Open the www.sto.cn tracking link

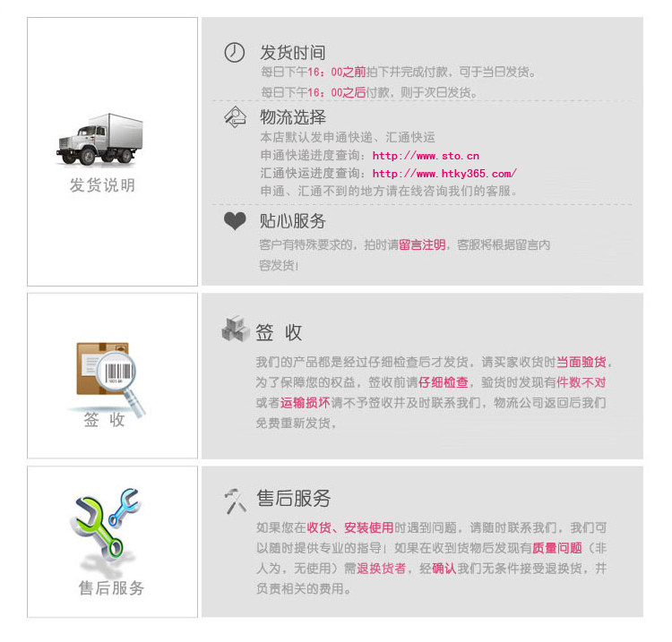point(426,156)
